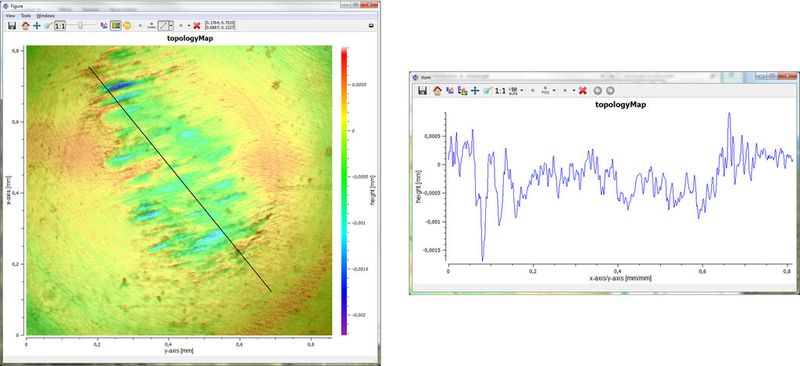This screenshot has height=366, width=800.
Task: Click the marker tool icon in Figure toolbar
Action: click(x=140, y=26)
